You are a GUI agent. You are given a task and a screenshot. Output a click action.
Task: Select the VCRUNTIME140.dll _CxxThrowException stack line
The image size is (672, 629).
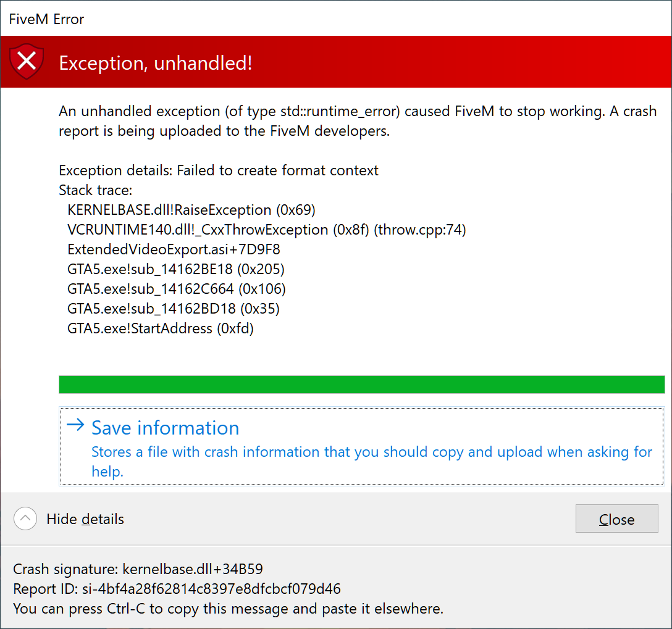pyautogui.click(x=266, y=230)
